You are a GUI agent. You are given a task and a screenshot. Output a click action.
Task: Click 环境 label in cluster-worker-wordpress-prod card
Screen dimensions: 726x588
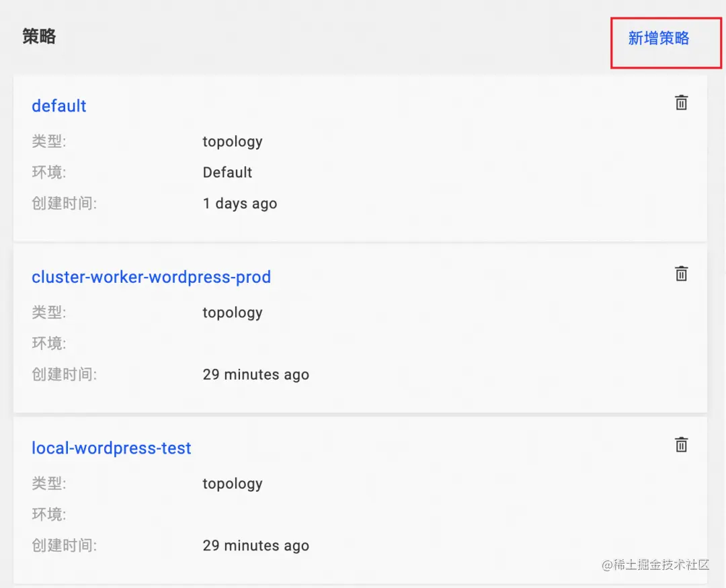[x=49, y=343]
